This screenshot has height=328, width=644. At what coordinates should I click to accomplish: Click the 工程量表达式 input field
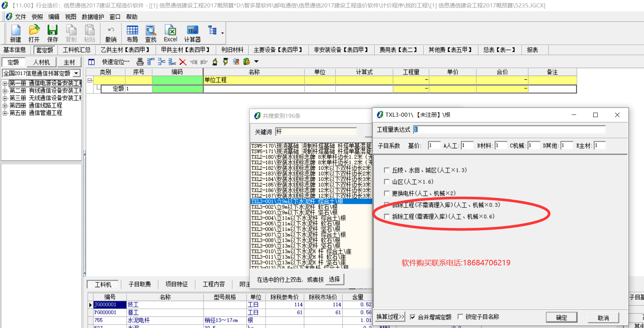pos(509,129)
